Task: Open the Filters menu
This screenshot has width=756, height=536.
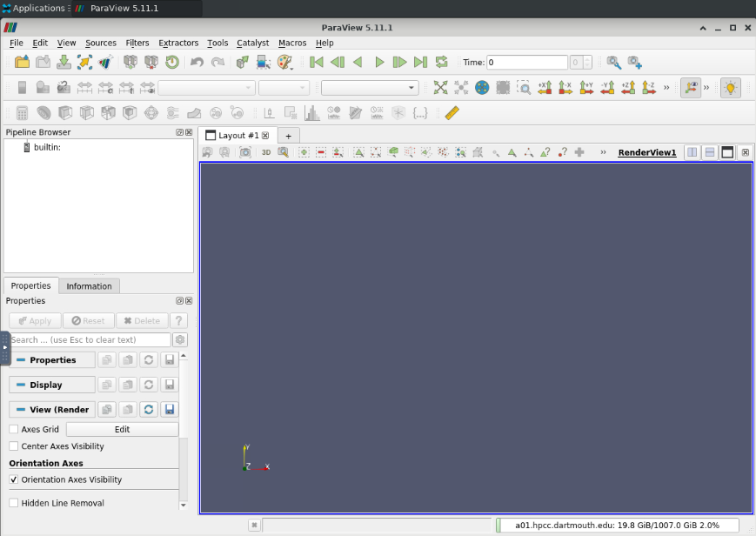Action: [137, 43]
